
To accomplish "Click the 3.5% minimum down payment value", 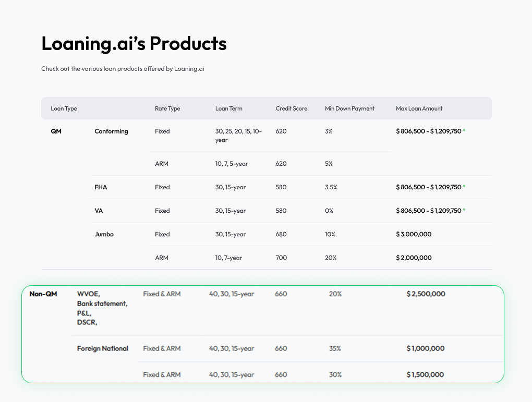I will tap(331, 187).
